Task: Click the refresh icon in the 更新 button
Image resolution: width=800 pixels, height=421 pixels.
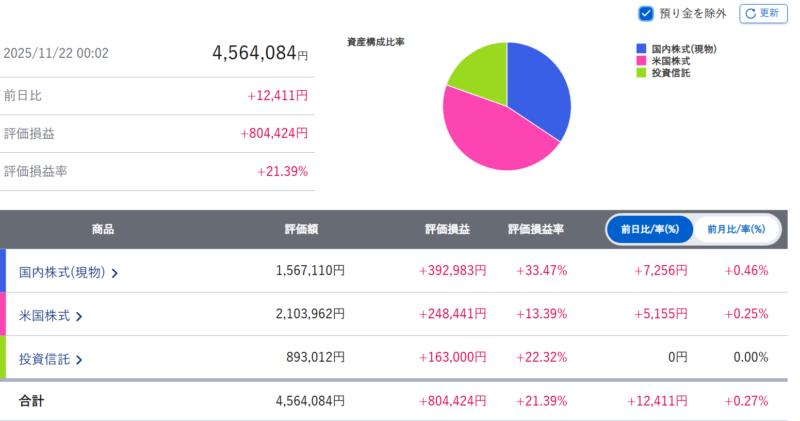Action: point(751,14)
